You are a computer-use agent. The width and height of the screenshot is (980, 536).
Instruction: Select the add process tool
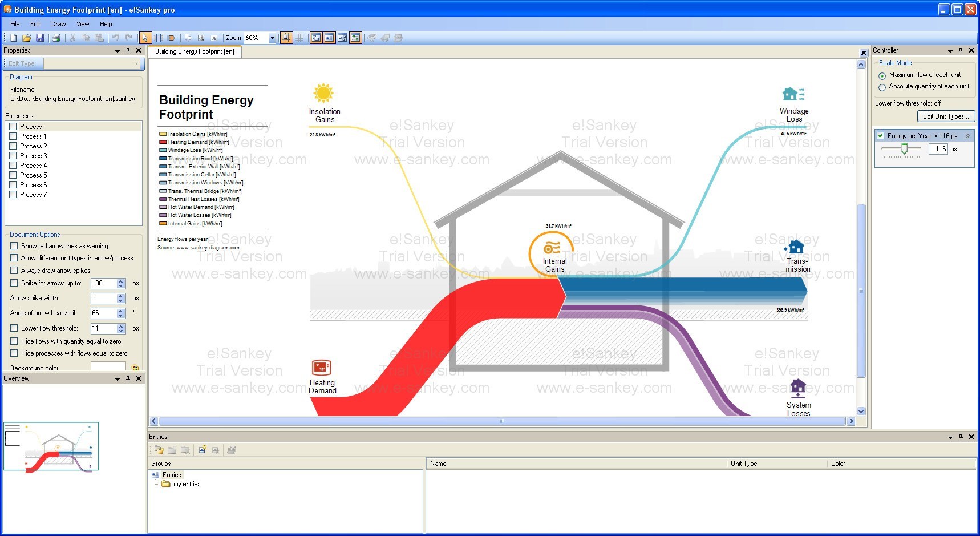[159, 38]
